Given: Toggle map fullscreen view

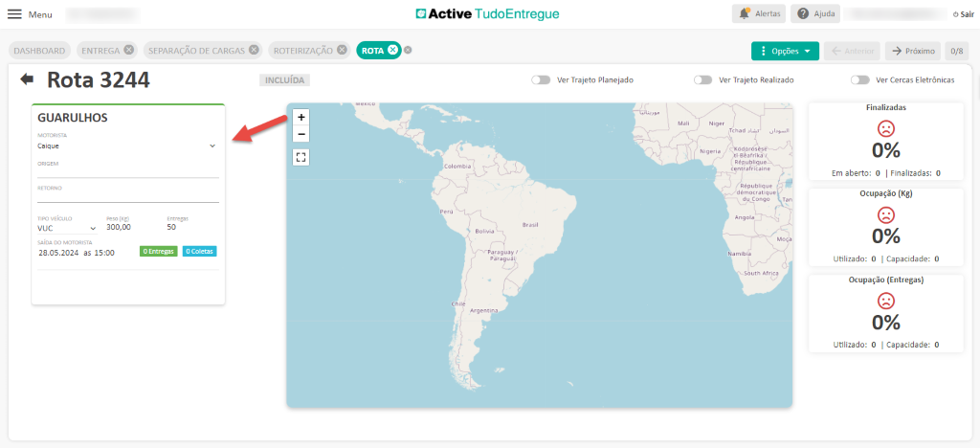Looking at the screenshot, I should pyautogui.click(x=301, y=157).
